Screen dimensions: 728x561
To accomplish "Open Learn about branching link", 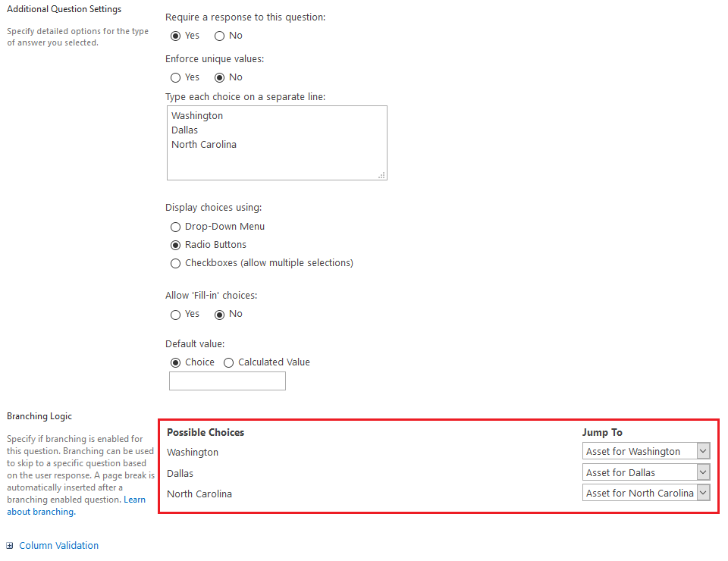I will pyautogui.click(x=76, y=506).
